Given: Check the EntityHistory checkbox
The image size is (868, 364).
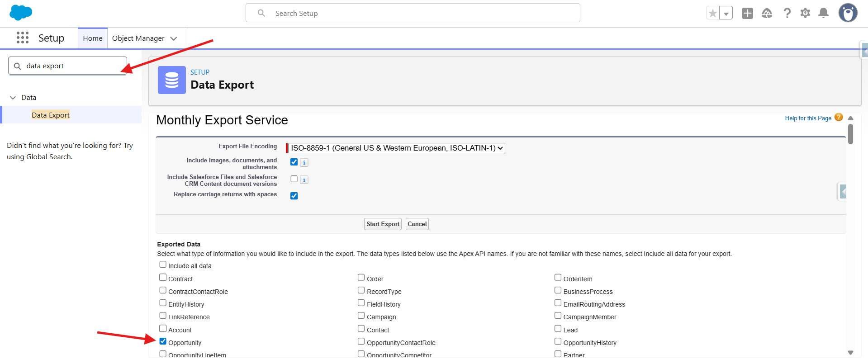Looking at the screenshot, I should point(163,303).
